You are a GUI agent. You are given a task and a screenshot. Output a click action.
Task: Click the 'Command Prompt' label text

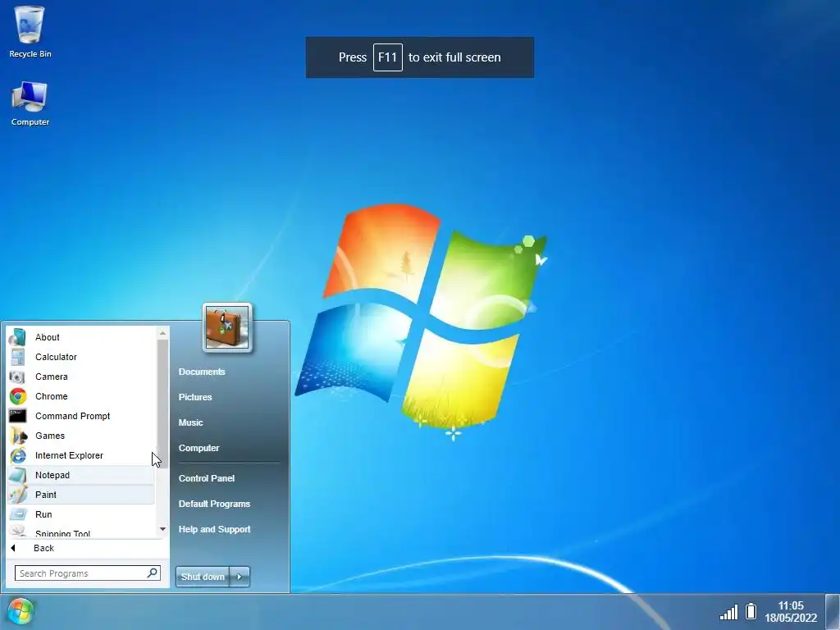tap(73, 416)
